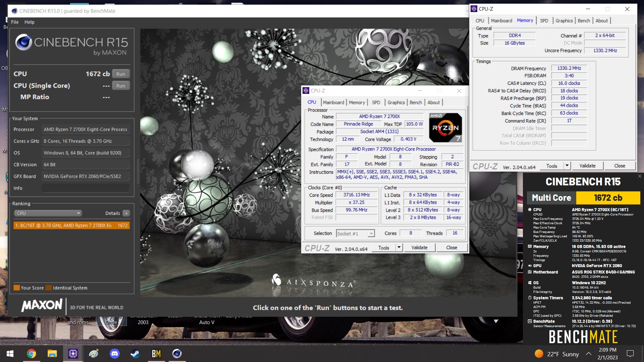Click Tools button in front CPU-Z

pyautogui.click(x=384, y=248)
